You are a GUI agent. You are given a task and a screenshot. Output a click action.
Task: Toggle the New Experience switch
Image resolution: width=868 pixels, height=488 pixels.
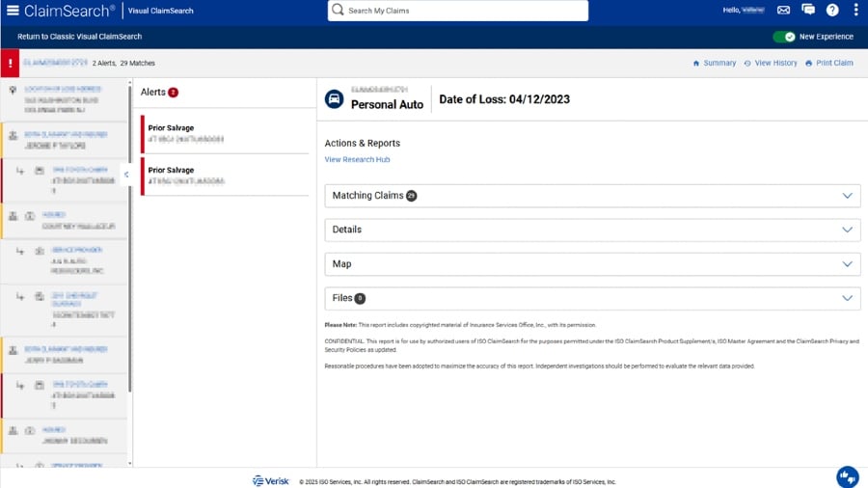point(784,37)
